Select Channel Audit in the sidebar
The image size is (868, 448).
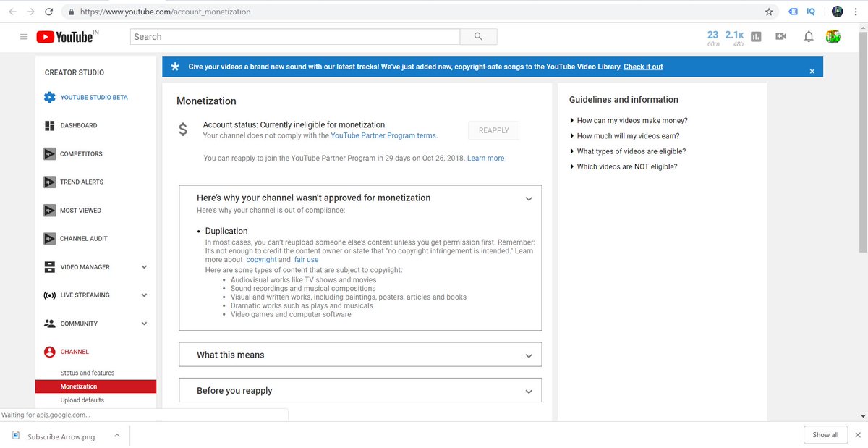click(84, 239)
